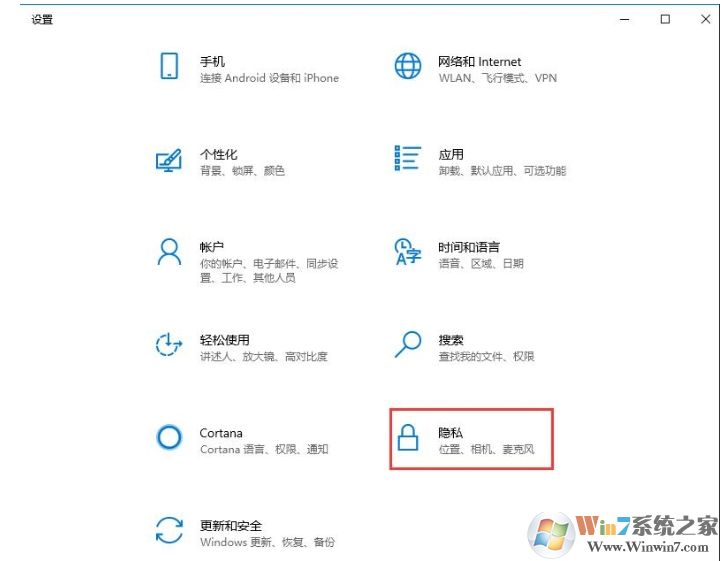The height and width of the screenshot is (561, 725).
Task: Click text 讲述人、放大镜、高对比度
Action: [x=264, y=356]
